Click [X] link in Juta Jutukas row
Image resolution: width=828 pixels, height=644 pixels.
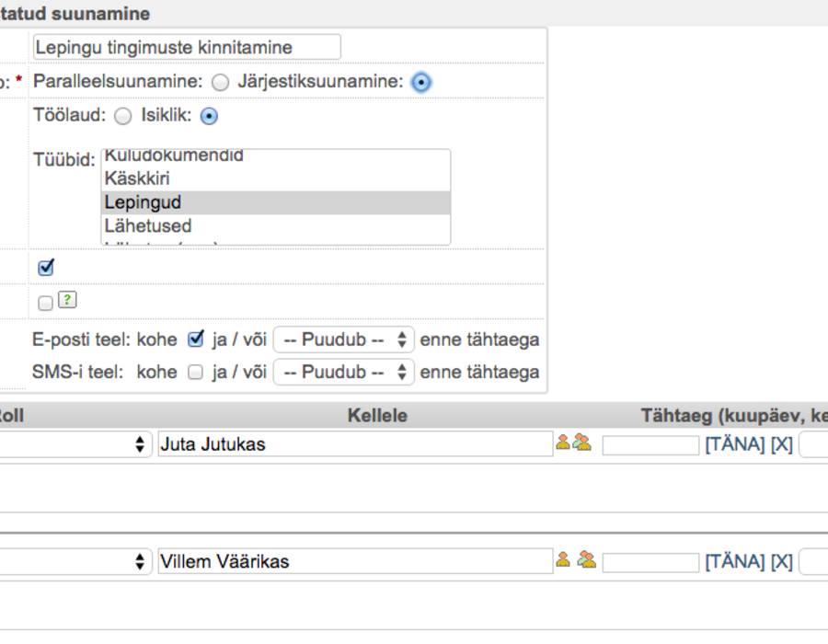click(x=782, y=444)
